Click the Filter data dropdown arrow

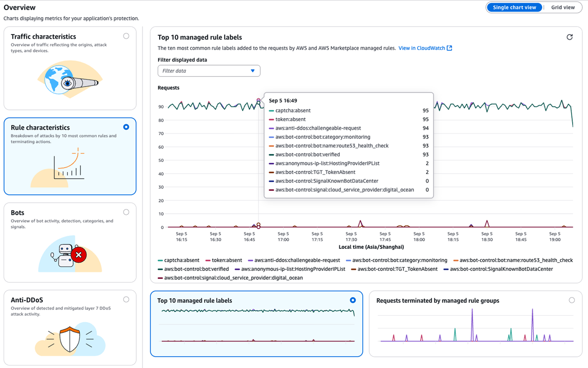[253, 71]
